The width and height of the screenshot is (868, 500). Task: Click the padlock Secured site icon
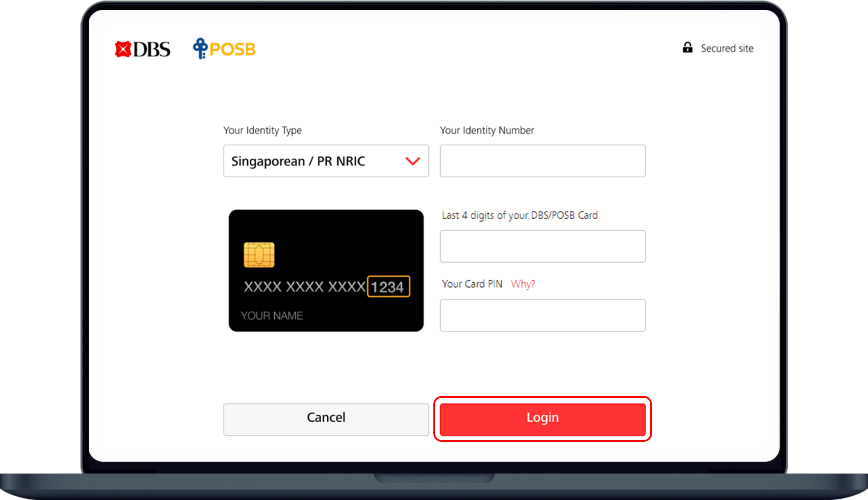688,48
